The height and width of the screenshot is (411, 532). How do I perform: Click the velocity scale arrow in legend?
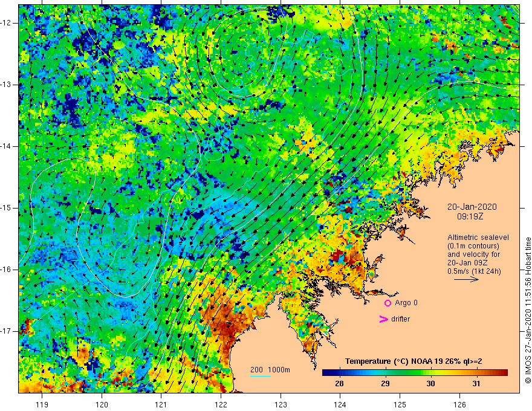coord(467,279)
